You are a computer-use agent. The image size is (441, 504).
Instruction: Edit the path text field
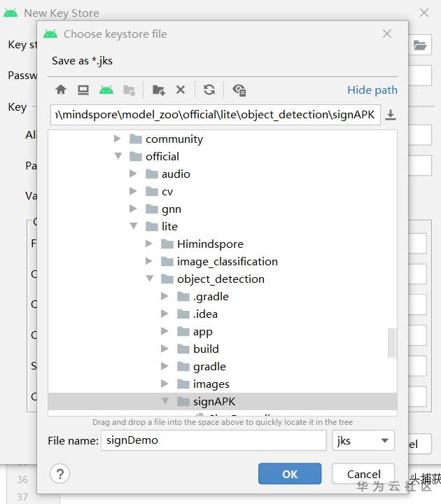pyautogui.click(x=216, y=114)
